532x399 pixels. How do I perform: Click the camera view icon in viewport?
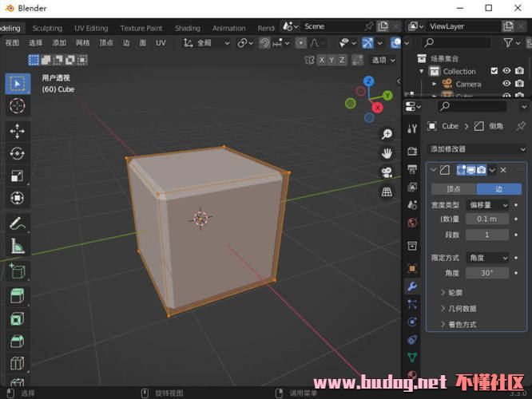click(x=387, y=172)
